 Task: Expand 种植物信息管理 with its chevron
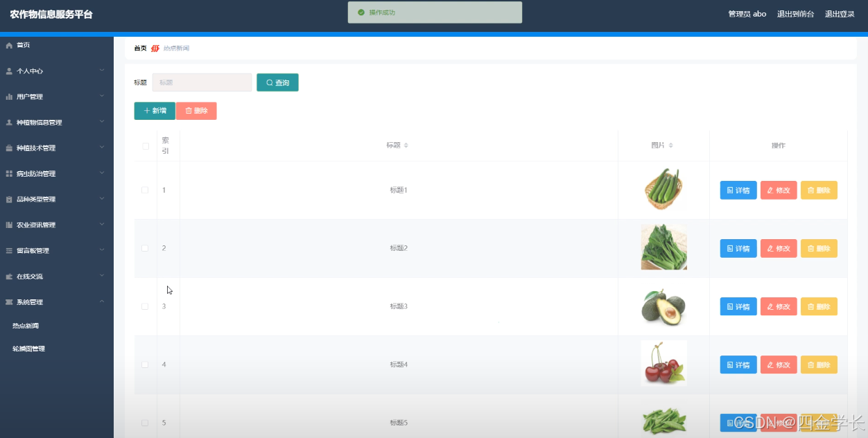(102, 122)
